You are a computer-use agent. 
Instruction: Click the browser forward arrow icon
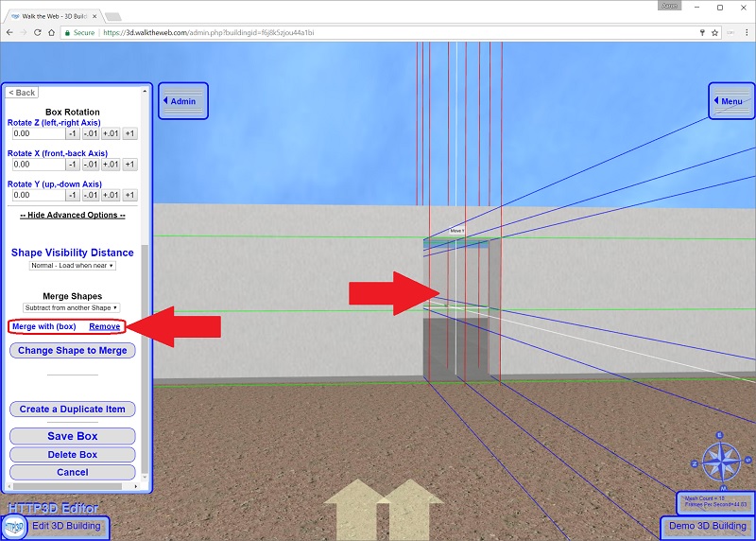click(23, 32)
